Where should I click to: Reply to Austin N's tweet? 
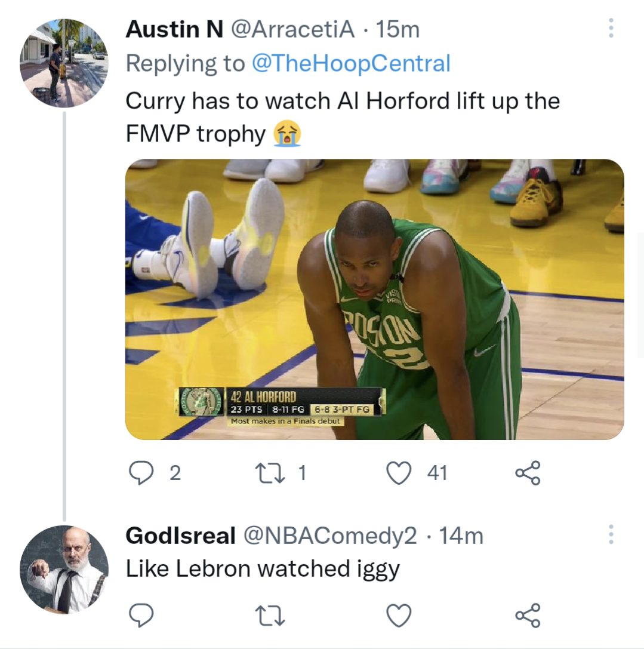[x=142, y=472]
